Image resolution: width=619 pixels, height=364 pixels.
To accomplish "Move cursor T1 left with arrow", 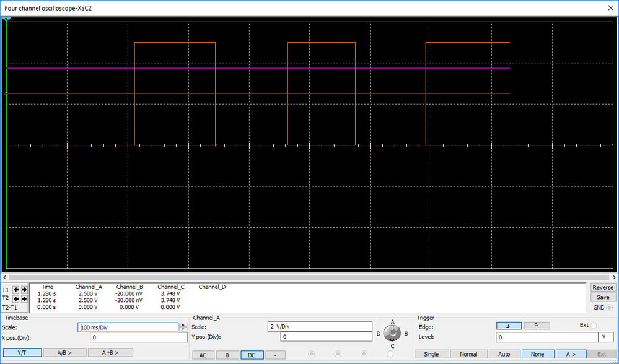I will point(17,289).
